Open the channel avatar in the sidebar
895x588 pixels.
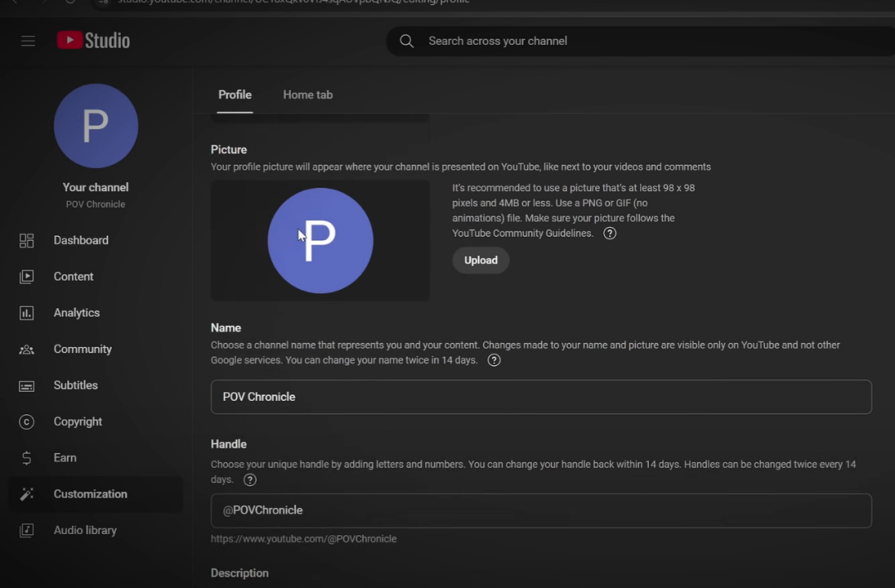tap(96, 126)
